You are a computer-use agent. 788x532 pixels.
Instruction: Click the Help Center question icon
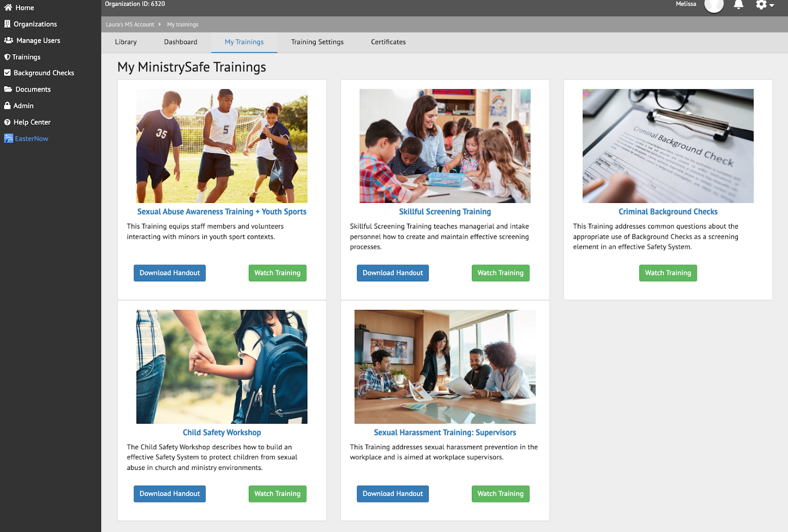pos(7,122)
